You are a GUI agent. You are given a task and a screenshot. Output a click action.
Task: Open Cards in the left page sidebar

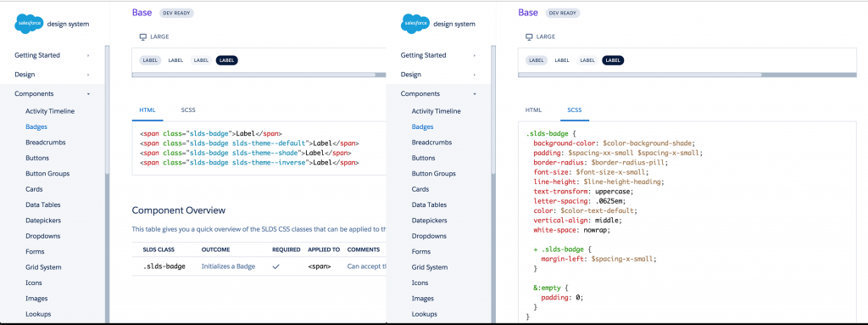(x=34, y=189)
